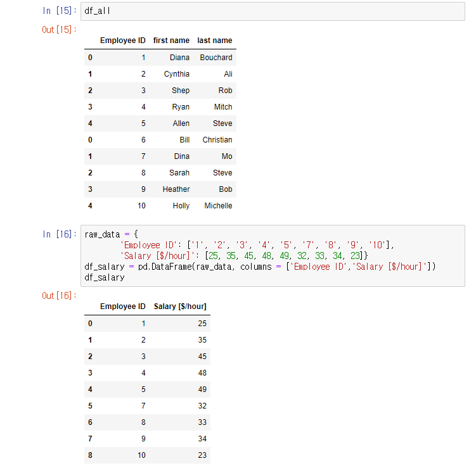Select the 'Bill' cell
Screen dimensions: 476x468
tap(184, 140)
